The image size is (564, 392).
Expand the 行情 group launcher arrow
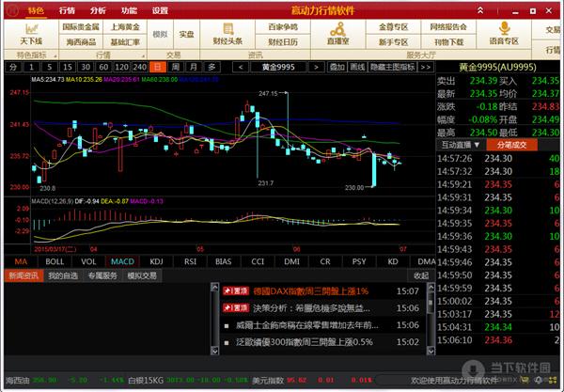[x=143, y=56]
